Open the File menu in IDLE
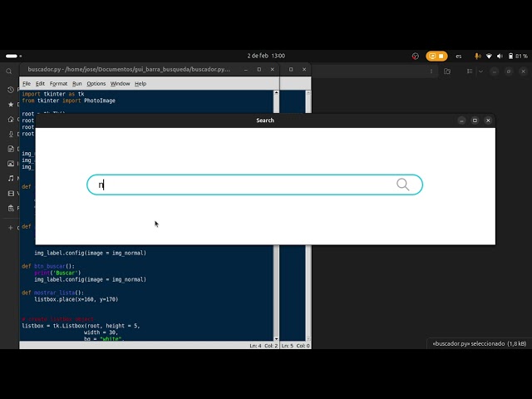The image size is (532, 399). pos(27,83)
